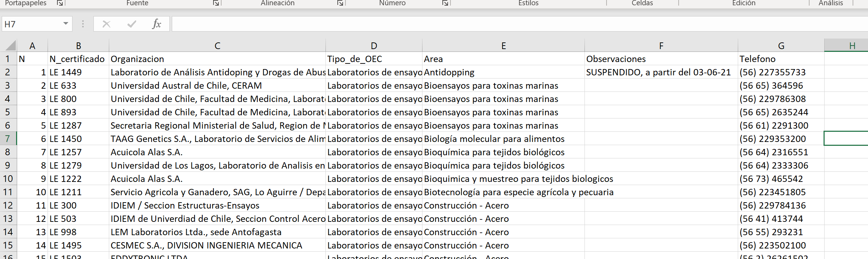
Task: Select phone cell (56 61) 2291300
Action: coord(781,125)
